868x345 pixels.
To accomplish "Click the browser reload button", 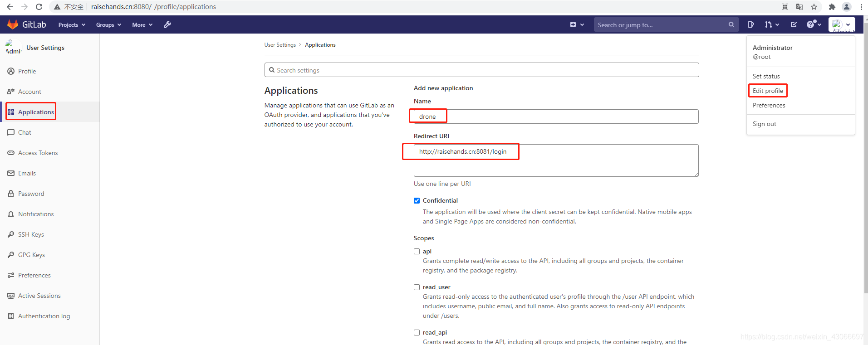I will click(39, 7).
